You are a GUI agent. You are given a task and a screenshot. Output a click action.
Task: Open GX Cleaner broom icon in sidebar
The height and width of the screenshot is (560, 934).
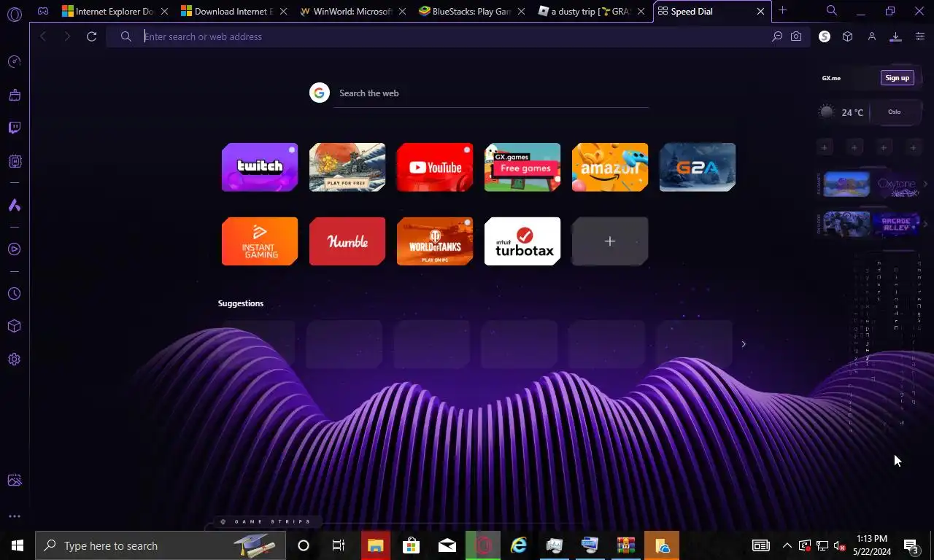point(14,95)
